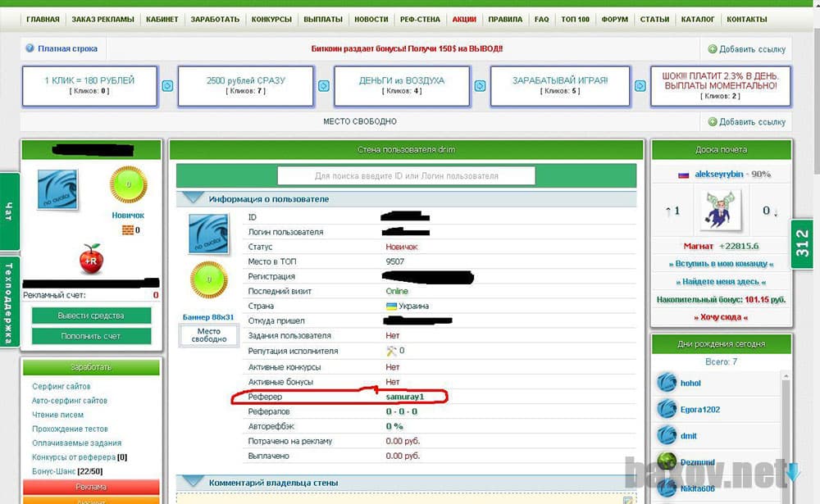
Task: Click the arrow icon after 1 КЛИК = 180 РУБЛЕЙ
Action: pyautogui.click(x=167, y=85)
